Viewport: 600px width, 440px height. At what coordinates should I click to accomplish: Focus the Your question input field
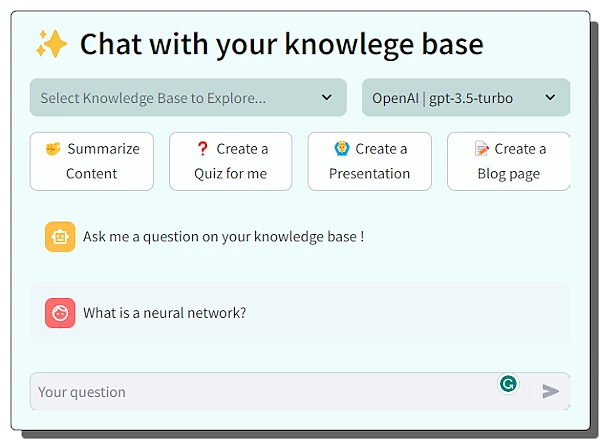(260, 392)
